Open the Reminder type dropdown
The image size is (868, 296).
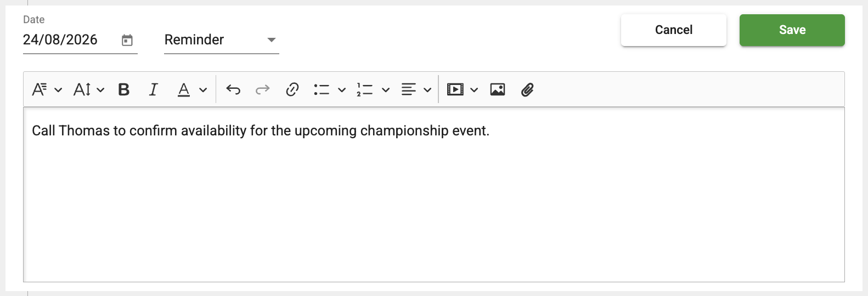click(222, 40)
